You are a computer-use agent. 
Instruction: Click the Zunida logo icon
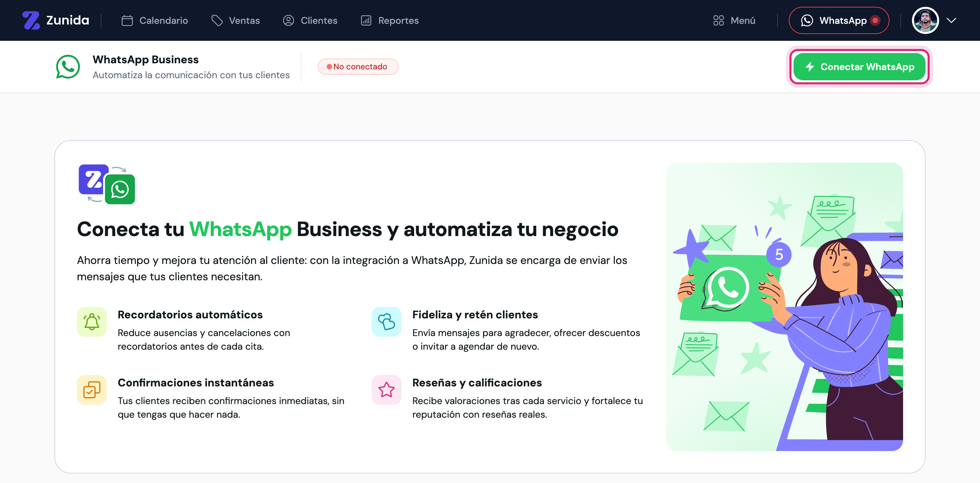point(31,20)
